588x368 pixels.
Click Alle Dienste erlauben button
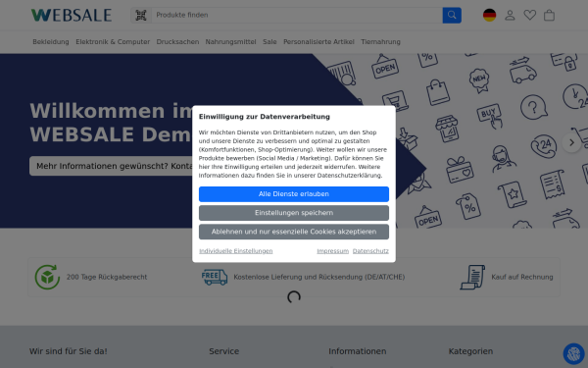pyautogui.click(x=294, y=194)
